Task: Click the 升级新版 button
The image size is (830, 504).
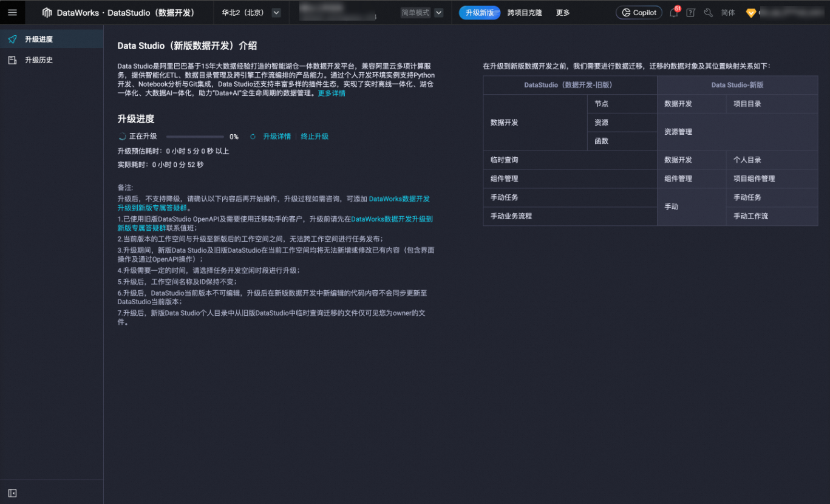Action: pos(480,13)
